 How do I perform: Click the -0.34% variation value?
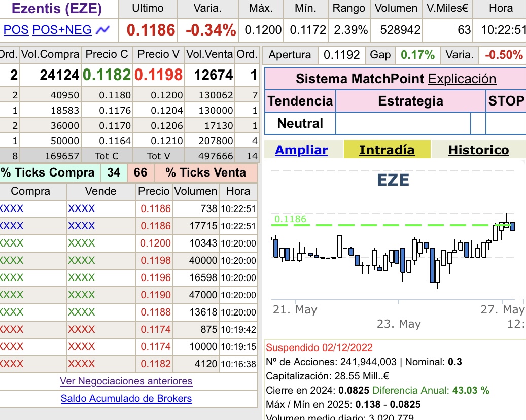211,30
